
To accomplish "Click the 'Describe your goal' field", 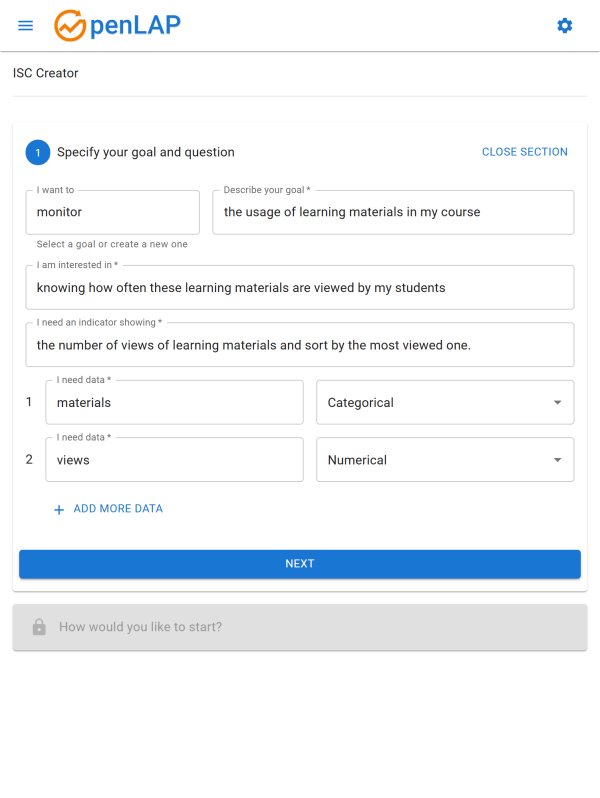I will tap(393, 212).
